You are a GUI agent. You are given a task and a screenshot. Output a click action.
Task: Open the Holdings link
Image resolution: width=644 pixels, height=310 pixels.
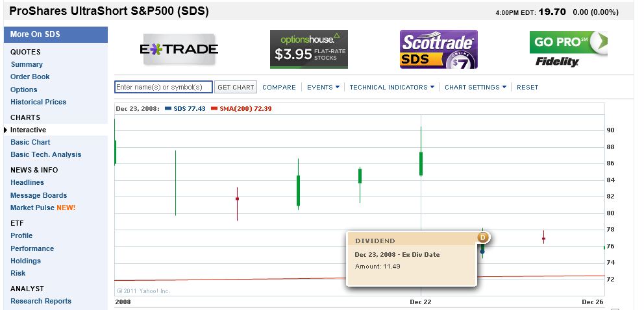coord(25,261)
